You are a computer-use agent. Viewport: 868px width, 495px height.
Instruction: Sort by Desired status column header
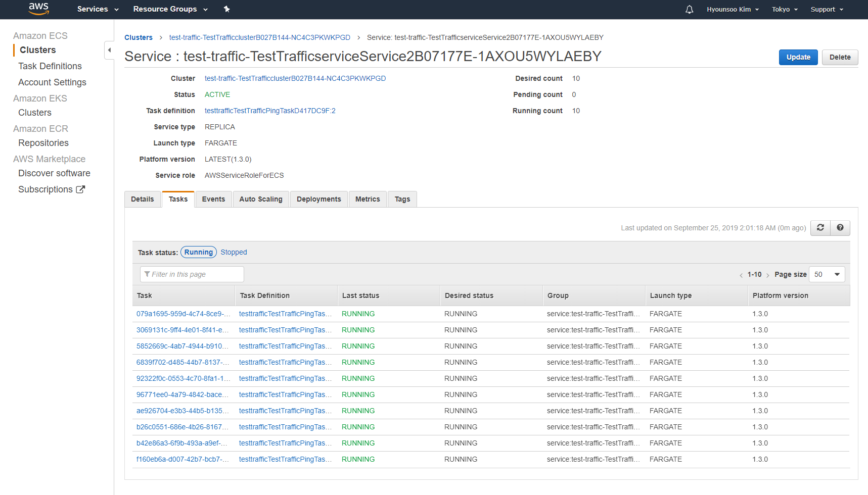click(x=491, y=295)
